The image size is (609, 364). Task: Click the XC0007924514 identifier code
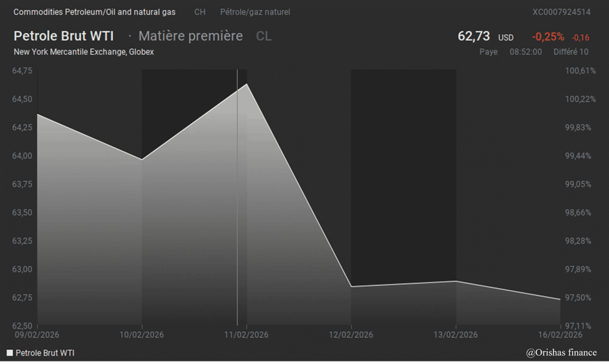coord(561,12)
